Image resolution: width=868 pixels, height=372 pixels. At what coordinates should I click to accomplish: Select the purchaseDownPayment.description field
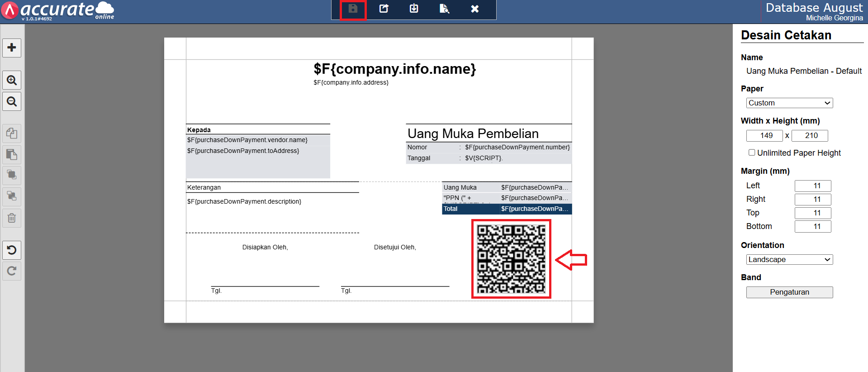[x=244, y=202]
